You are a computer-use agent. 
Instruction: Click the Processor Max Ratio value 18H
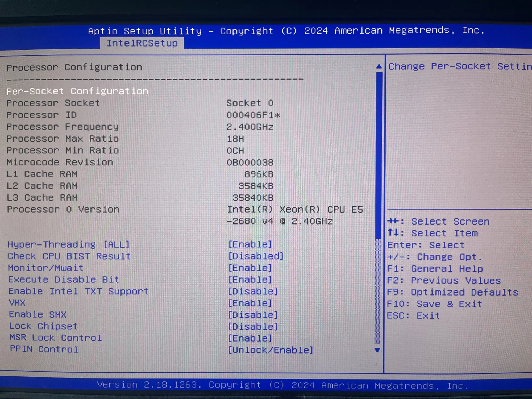[x=235, y=139]
